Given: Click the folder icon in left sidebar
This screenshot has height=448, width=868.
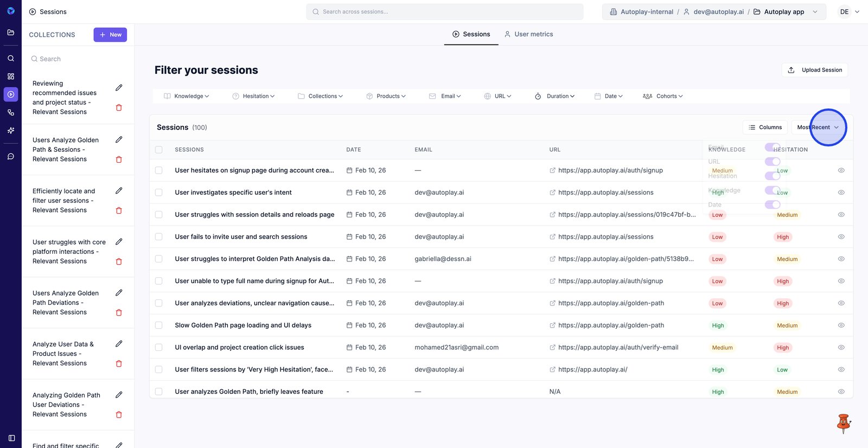Looking at the screenshot, I should (x=11, y=33).
